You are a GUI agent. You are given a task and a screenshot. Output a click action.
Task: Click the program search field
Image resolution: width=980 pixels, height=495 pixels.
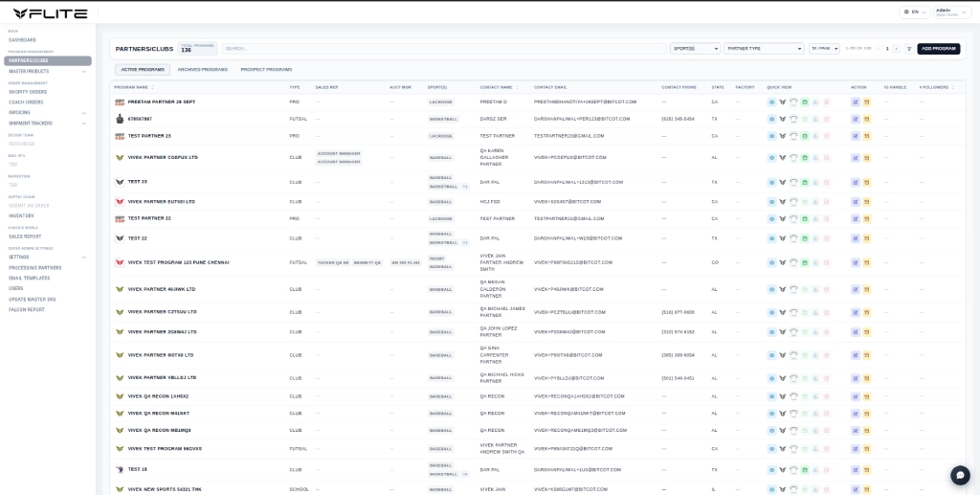tap(444, 49)
